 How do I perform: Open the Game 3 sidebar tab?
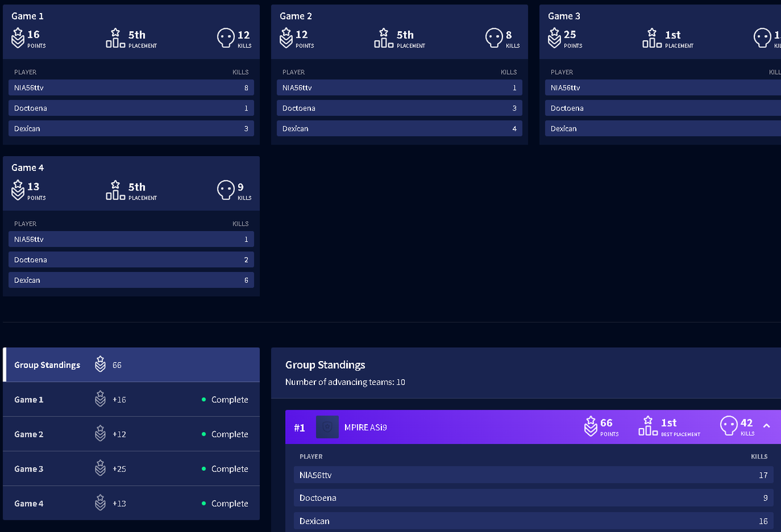click(131, 469)
